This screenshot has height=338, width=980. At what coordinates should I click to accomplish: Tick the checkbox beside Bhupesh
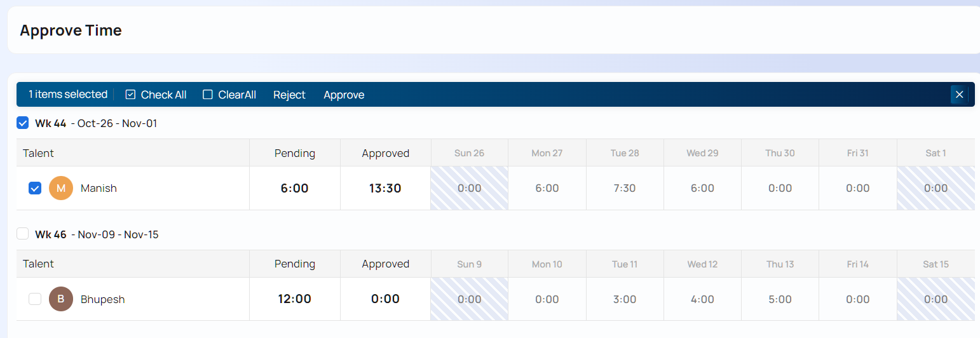click(35, 299)
